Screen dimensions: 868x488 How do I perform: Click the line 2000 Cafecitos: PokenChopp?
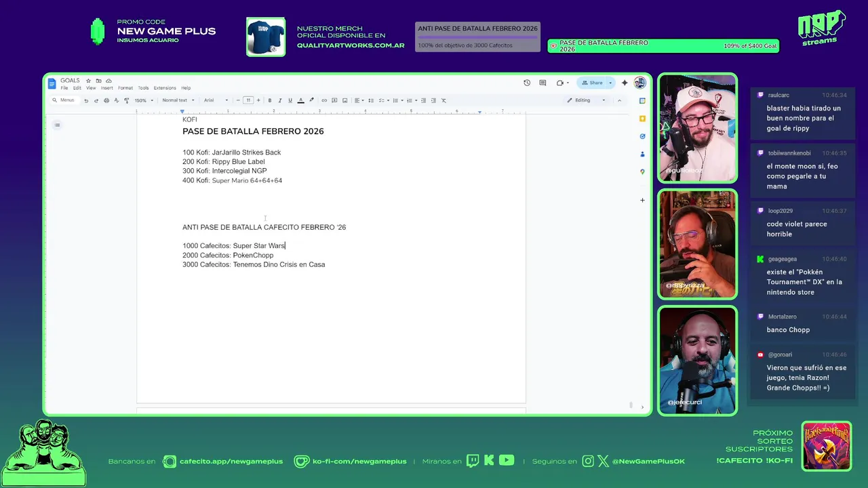tap(228, 256)
